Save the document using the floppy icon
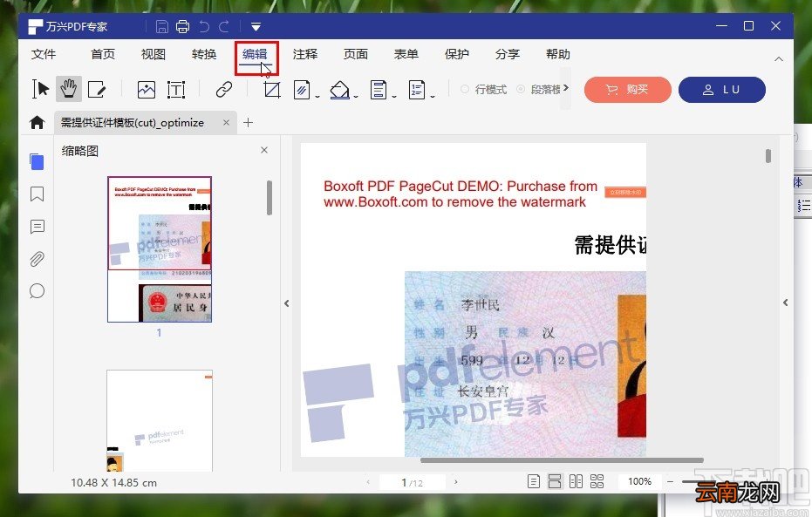Image resolution: width=812 pixels, height=517 pixels. click(162, 26)
